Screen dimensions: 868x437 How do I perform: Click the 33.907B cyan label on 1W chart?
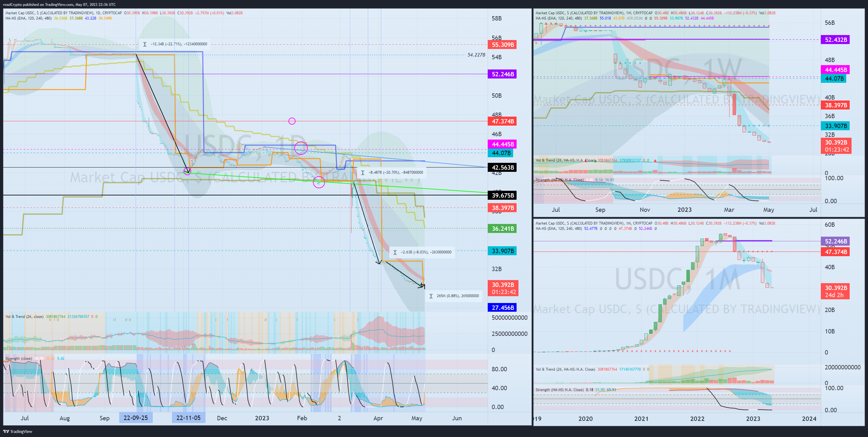pos(835,126)
